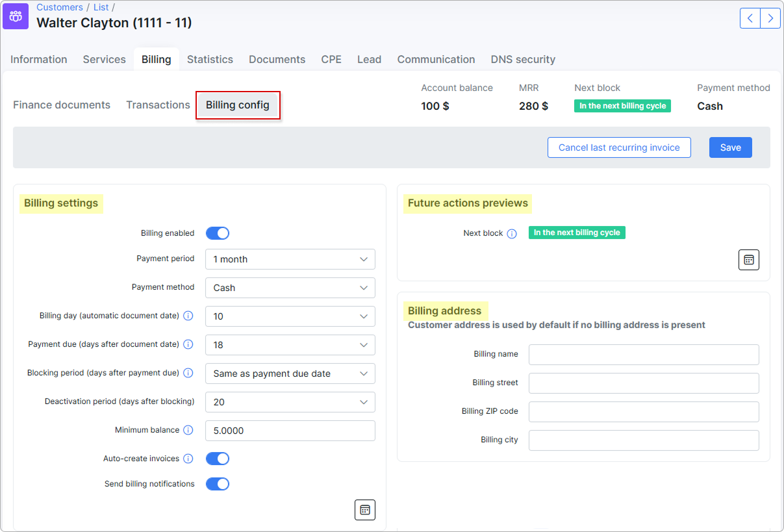Open the Payment method dropdown
The width and height of the screenshot is (784, 532).
click(290, 288)
